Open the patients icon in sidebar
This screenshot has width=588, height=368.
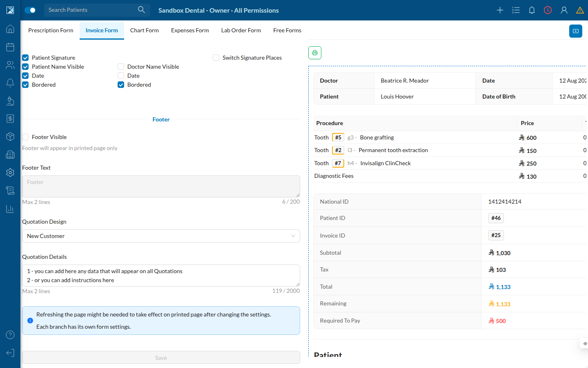click(10, 65)
